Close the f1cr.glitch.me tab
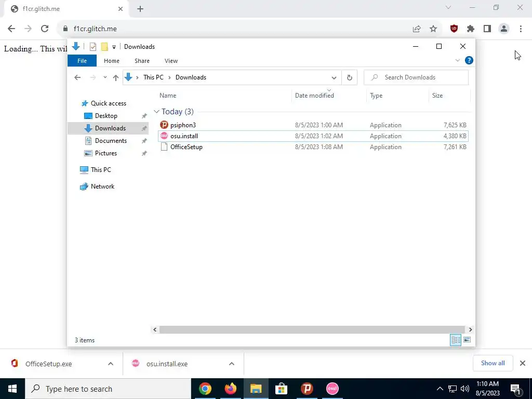Viewport: 532px width, 399px height. click(121, 9)
